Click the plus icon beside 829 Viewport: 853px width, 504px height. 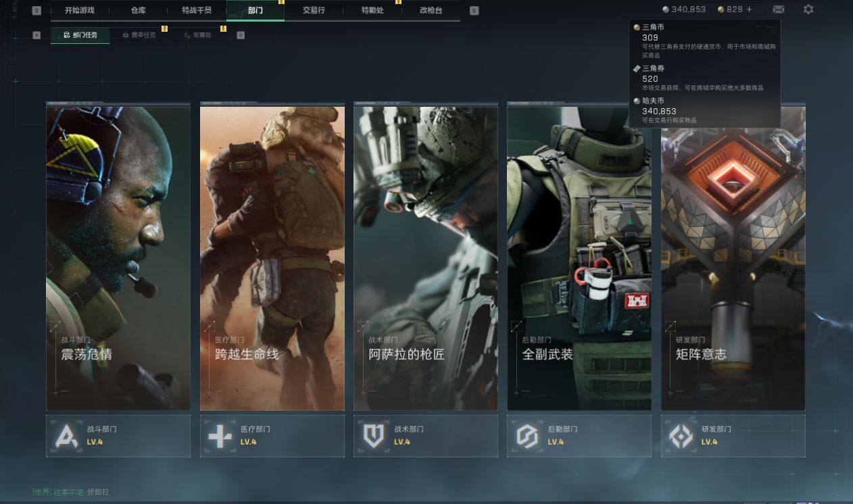coord(749,9)
